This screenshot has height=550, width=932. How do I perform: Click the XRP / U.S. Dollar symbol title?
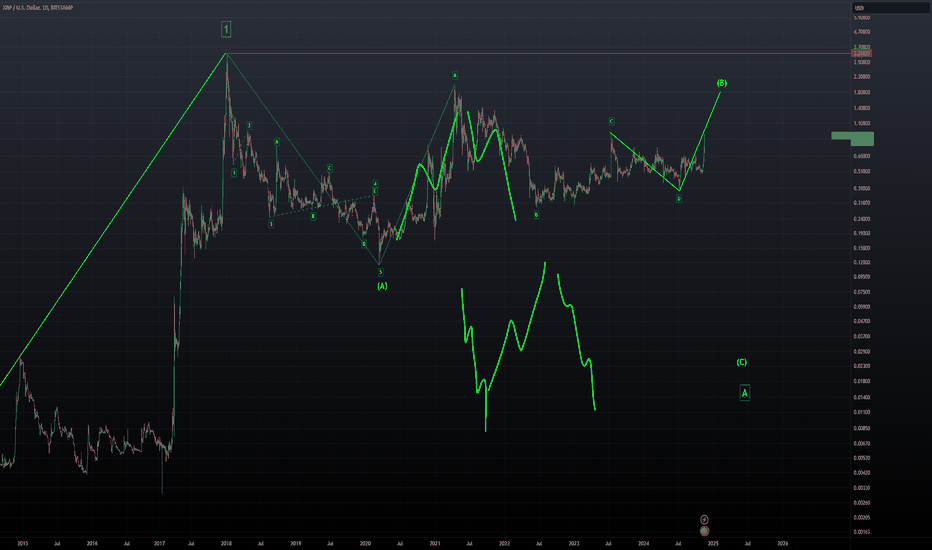coord(38,8)
